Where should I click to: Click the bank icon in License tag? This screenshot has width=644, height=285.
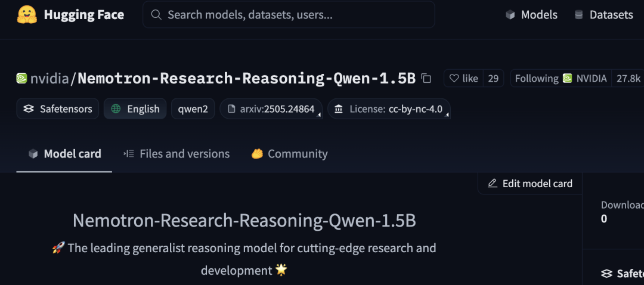[x=339, y=109]
